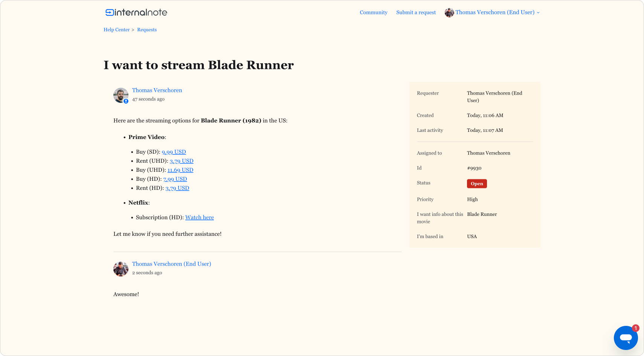Click the ticket Id #9930

point(474,168)
